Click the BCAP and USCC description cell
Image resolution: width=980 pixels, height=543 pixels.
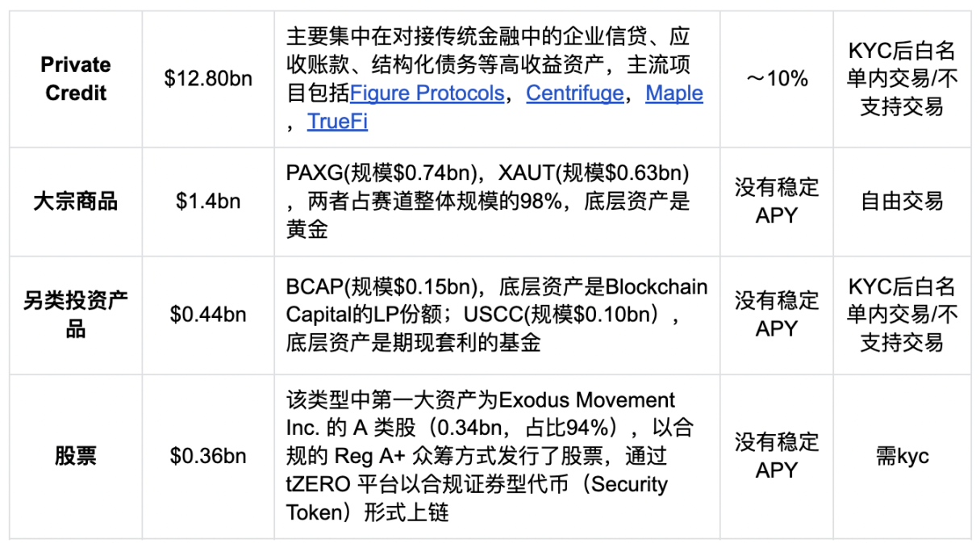click(497, 315)
